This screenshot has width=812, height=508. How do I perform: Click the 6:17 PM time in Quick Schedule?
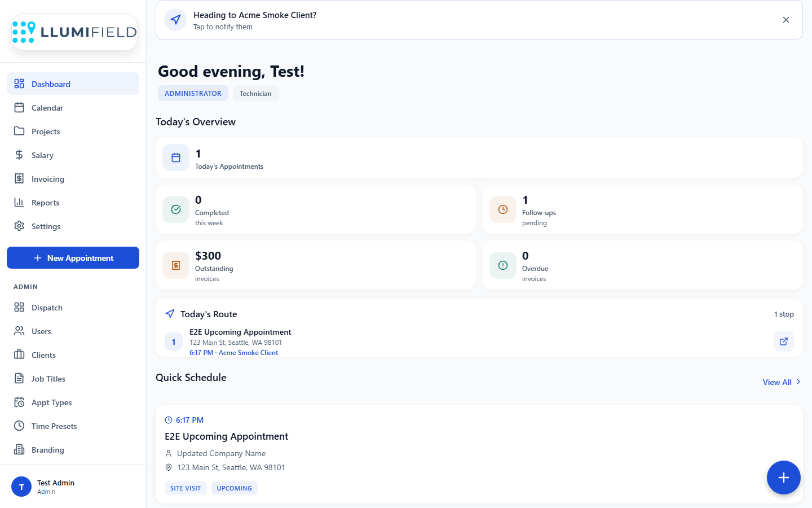pos(189,420)
